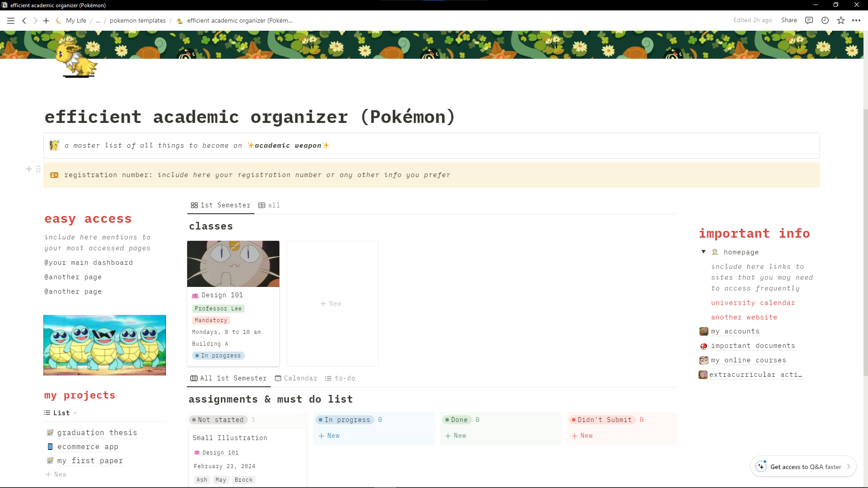
Task: Expand the breadcrumb ellipsis in the path
Action: (98, 20)
